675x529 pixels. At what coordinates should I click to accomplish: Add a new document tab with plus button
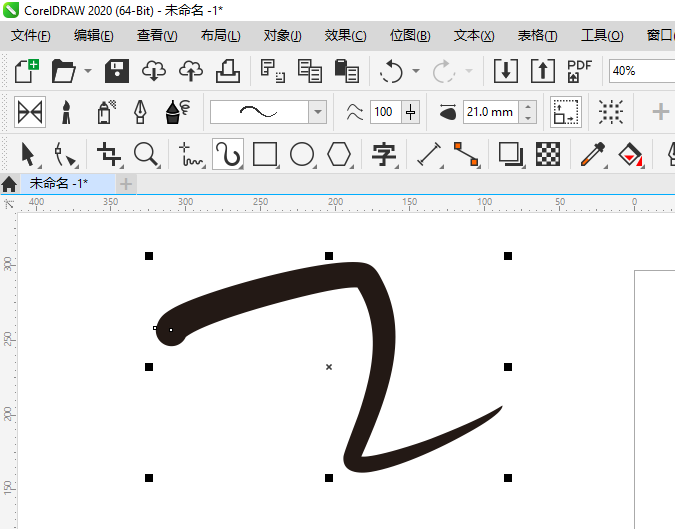tap(126, 184)
